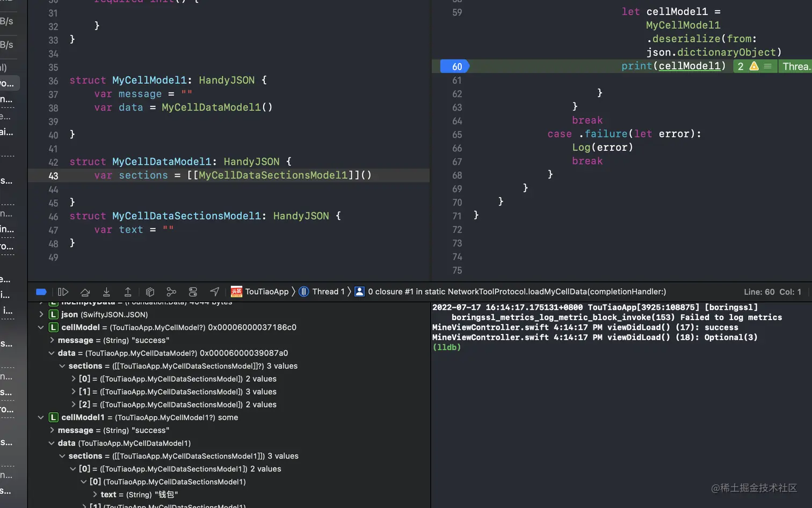Collapse cellModel data MyCellDataModel row
812x508 pixels.
(52, 353)
